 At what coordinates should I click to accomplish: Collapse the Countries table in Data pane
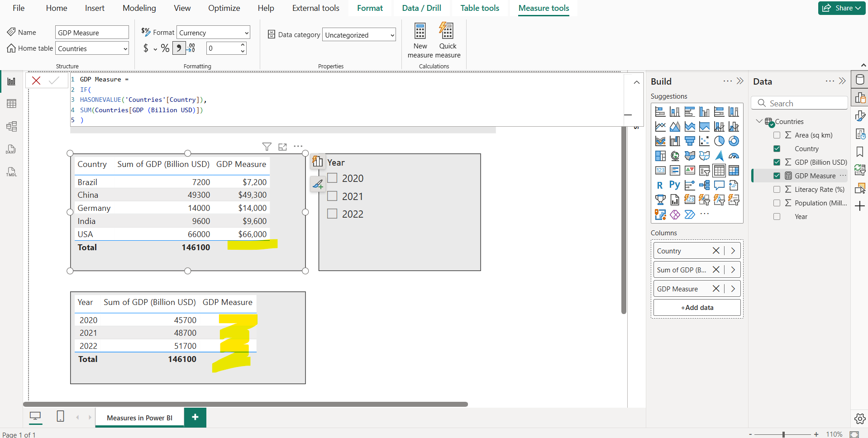[759, 121]
